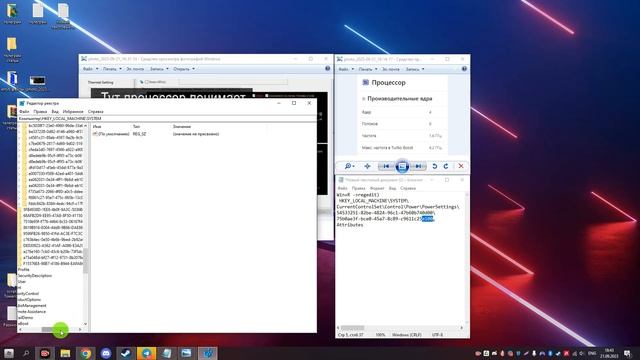
Task: Open Файл menu in Notepad
Action: [342, 188]
